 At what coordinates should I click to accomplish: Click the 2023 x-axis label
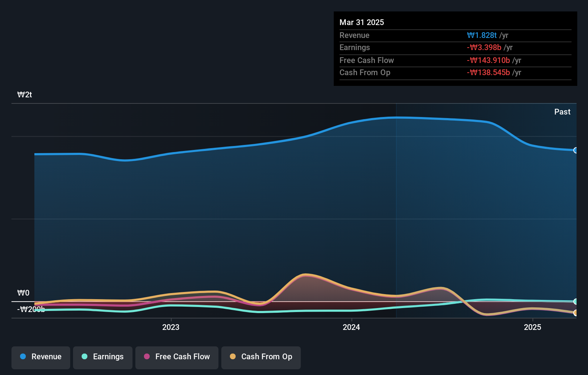[171, 327]
